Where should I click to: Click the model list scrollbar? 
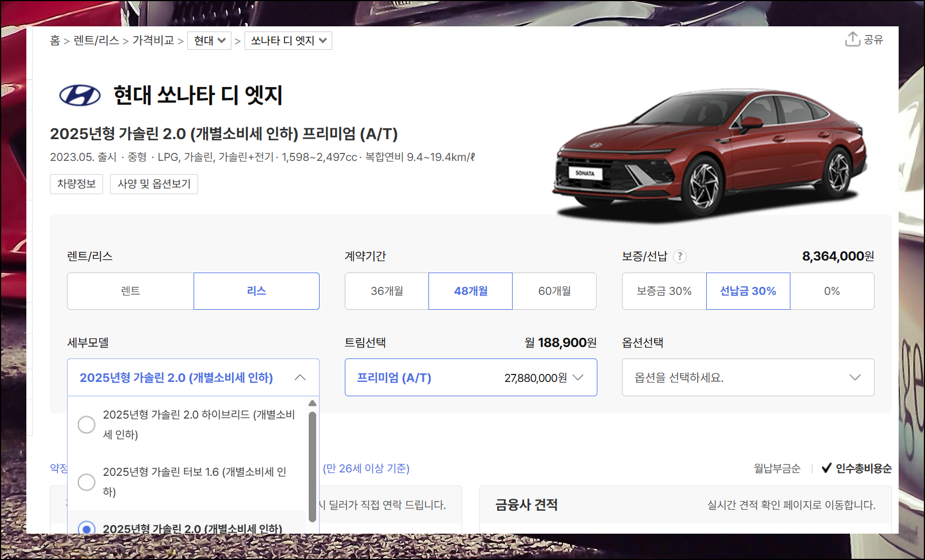pos(312,467)
